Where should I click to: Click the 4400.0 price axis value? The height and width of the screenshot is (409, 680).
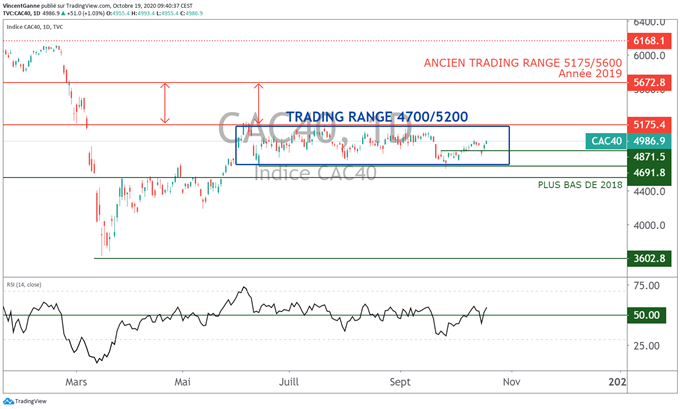[649, 191]
